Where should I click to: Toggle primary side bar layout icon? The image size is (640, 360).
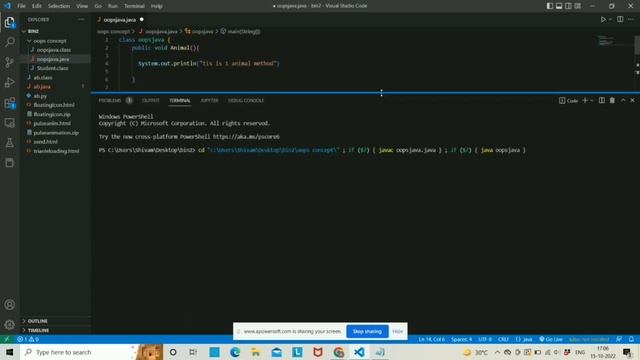[550, 6]
